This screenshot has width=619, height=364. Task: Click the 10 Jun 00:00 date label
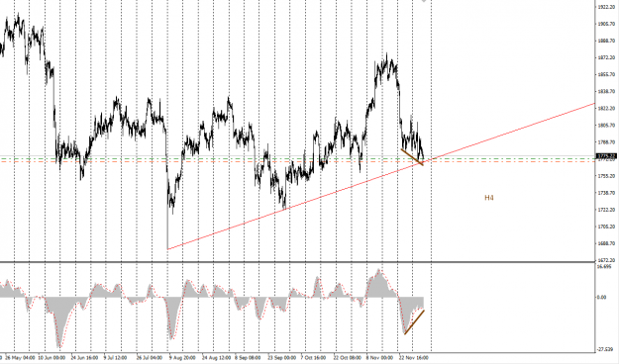click(x=52, y=358)
